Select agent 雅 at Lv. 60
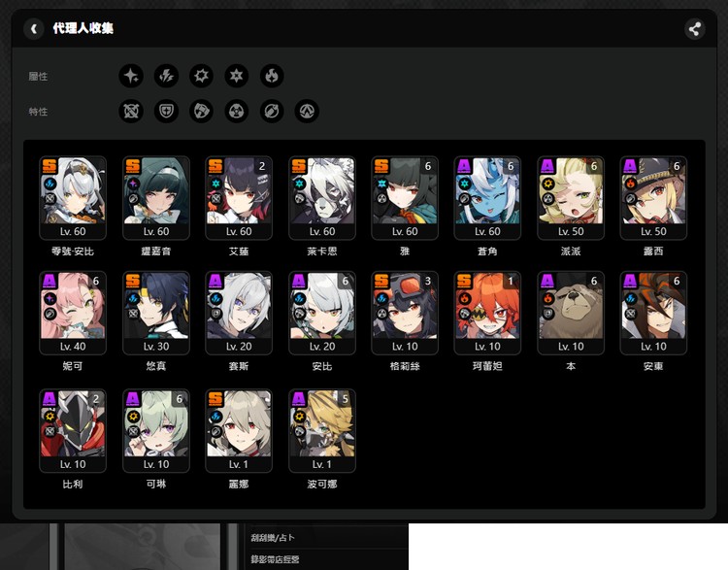Screen dimensions: 728x570 click(405, 198)
